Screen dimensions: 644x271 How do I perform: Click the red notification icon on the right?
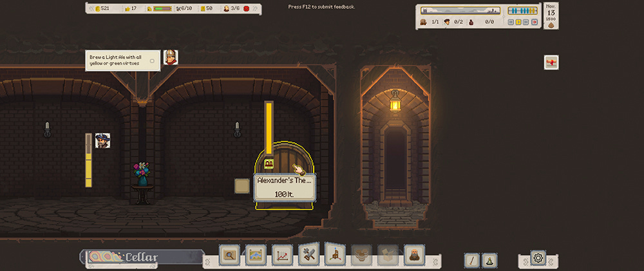pos(551,62)
